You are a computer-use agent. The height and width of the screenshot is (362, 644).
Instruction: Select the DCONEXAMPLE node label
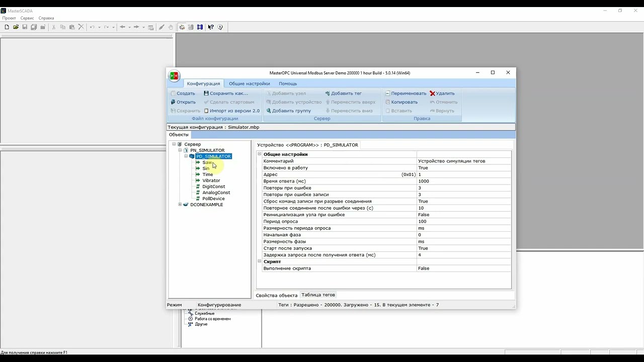pos(206,205)
